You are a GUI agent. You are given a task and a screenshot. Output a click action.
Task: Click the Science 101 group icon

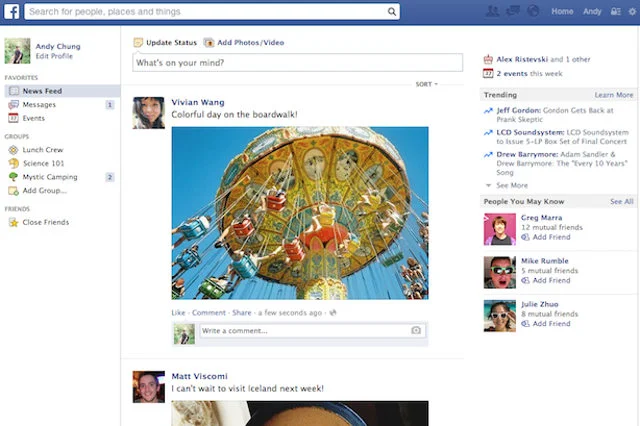pos(13,163)
